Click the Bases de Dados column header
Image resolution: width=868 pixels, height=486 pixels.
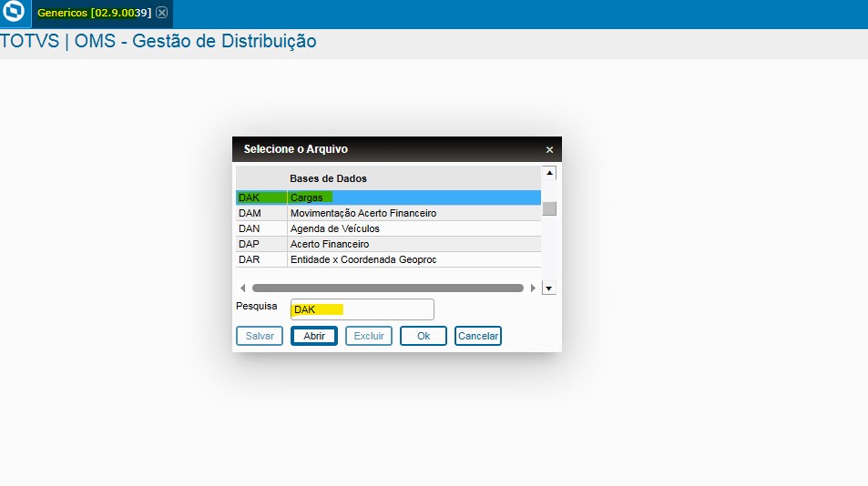[414, 178]
